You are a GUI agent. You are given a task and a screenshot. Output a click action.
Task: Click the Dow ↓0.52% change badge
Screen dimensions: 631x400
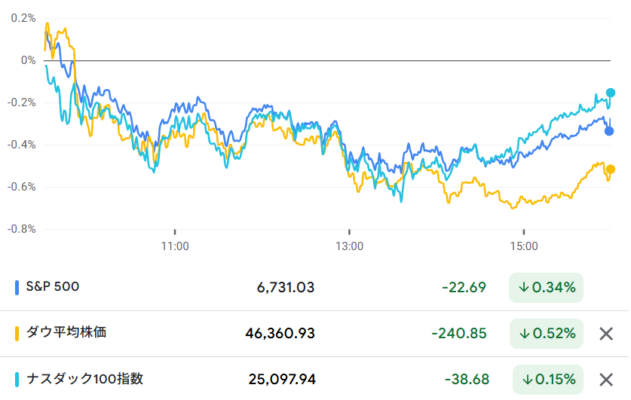pyautogui.click(x=546, y=334)
